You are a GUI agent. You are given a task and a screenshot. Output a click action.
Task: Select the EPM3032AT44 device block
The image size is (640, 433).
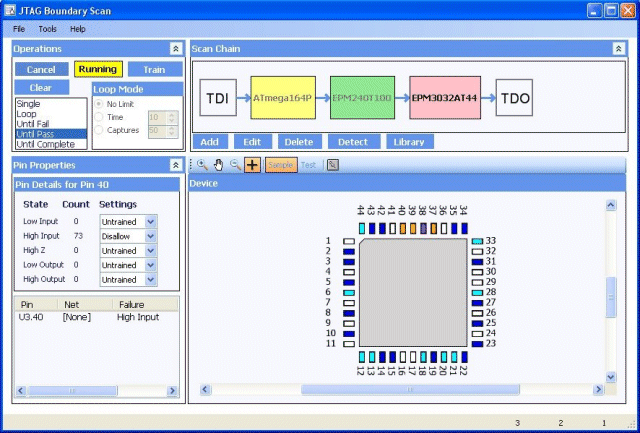click(443, 99)
